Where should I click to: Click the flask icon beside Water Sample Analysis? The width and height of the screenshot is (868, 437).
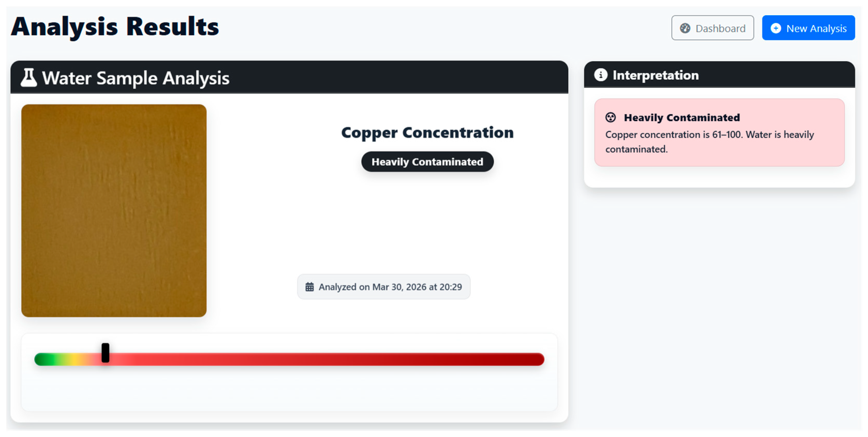pos(29,78)
